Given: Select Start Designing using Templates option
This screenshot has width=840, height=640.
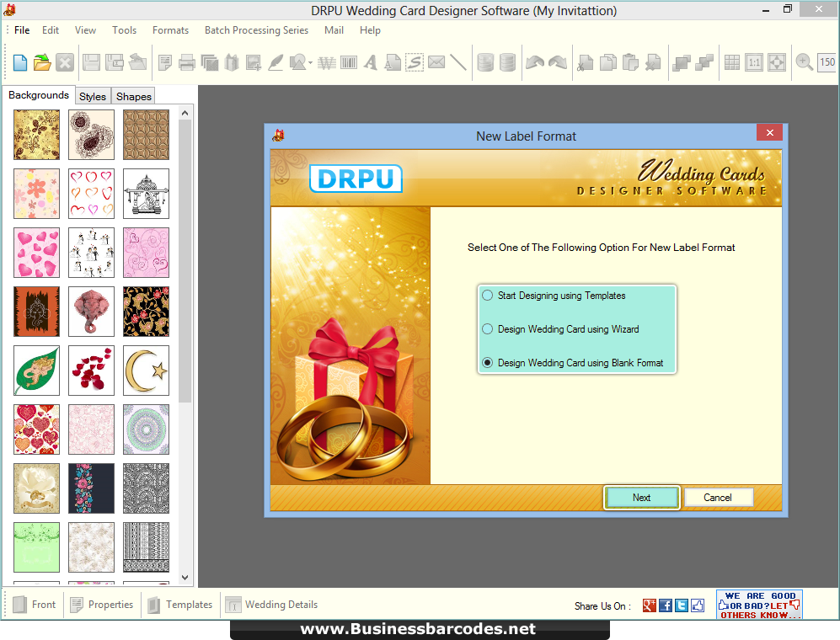Looking at the screenshot, I should click(554, 296).
